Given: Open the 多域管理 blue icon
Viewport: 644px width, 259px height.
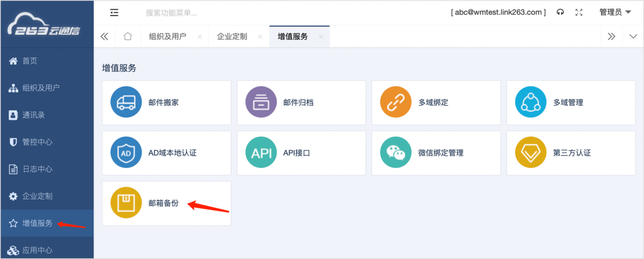Looking at the screenshot, I should [530, 103].
